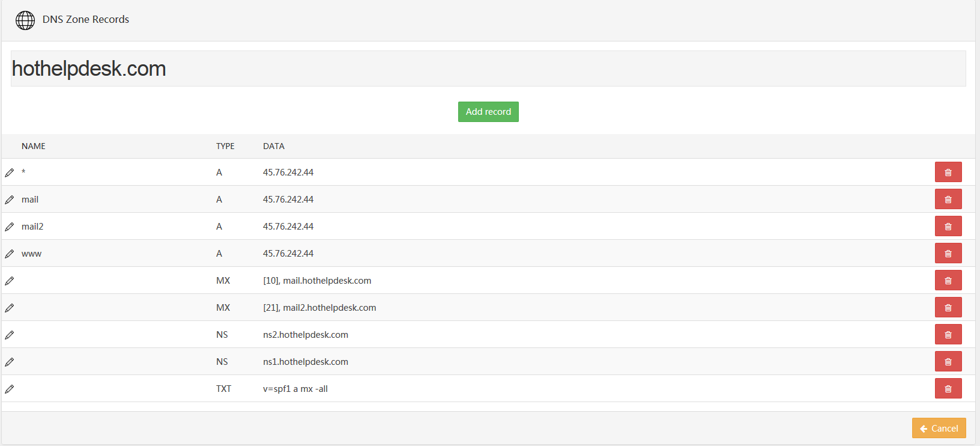Screen dimensions: 980x446
Task: Click 'v=spf1 a mx -all' data text
Action: point(295,389)
